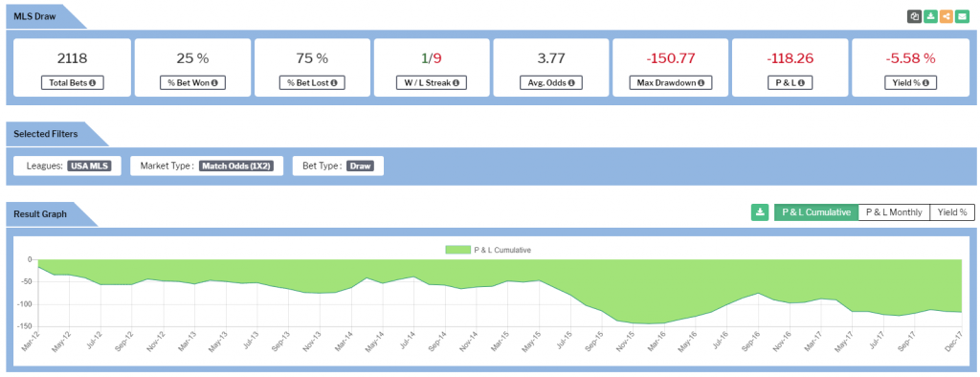The image size is (980, 377).
Task: Click the Total Bets info label
Action: [72, 82]
